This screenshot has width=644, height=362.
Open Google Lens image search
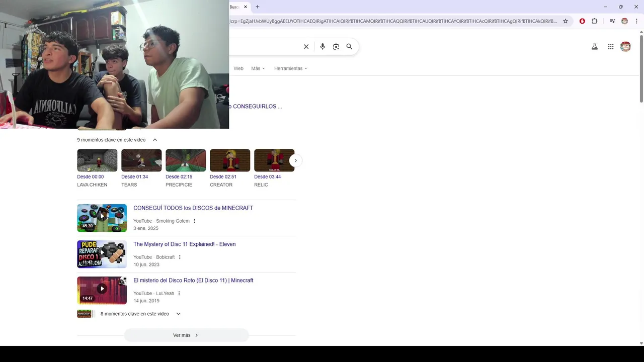tap(336, 47)
